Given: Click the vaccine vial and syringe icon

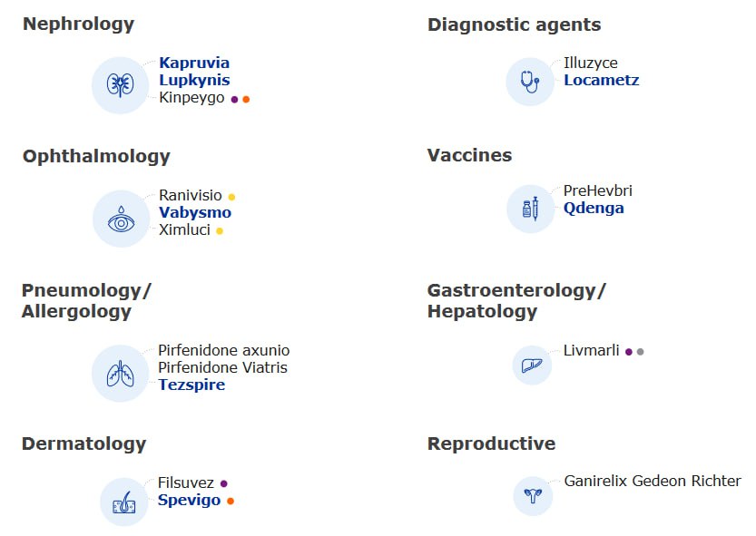Looking at the screenshot, I should (530, 209).
